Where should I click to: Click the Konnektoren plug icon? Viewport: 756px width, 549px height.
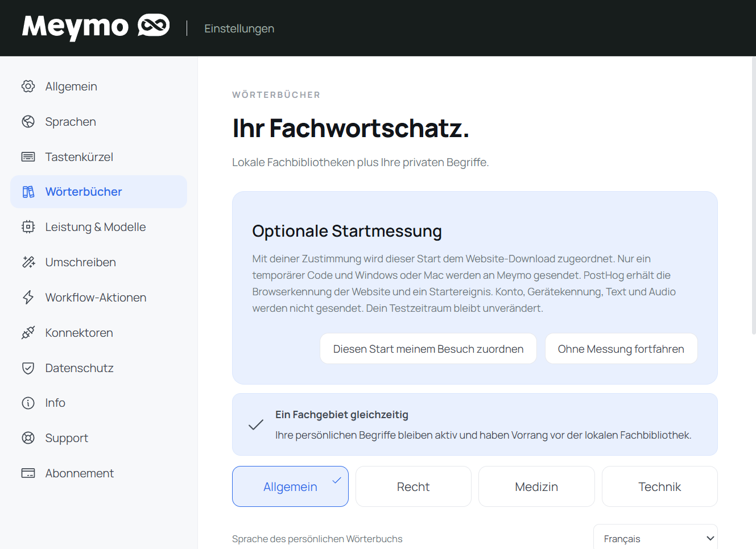(28, 333)
